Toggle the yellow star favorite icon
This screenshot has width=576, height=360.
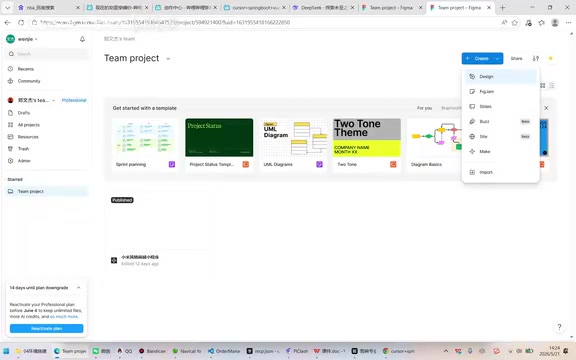click(550, 58)
